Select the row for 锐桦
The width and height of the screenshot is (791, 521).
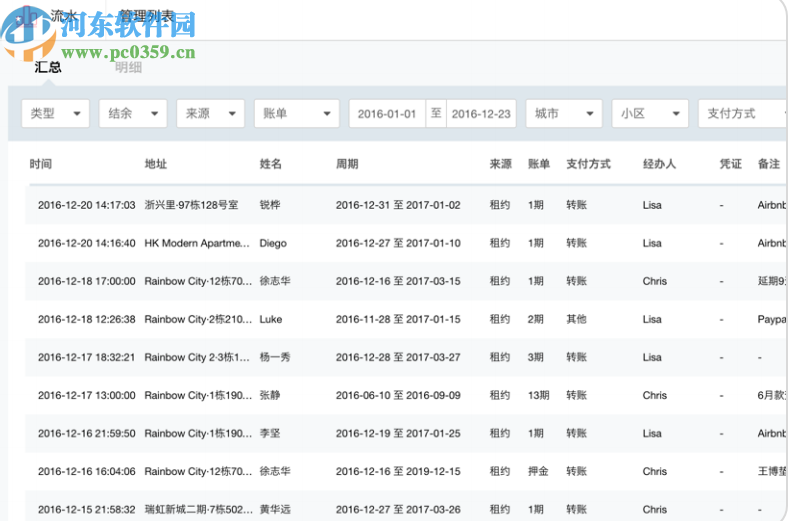tap(270, 205)
